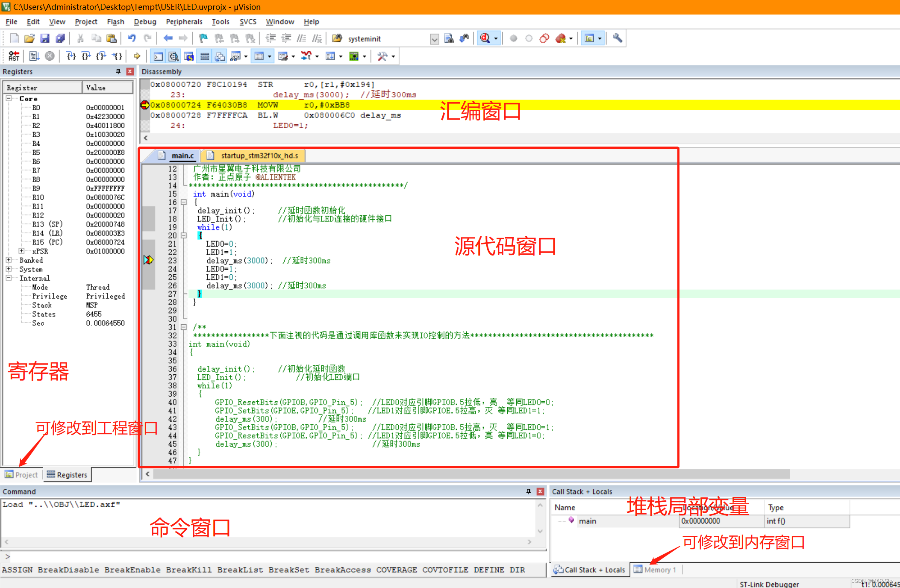This screenshot has height=588, width=900.
Task: Open the Flash menu
Action: tap(115, 22)
